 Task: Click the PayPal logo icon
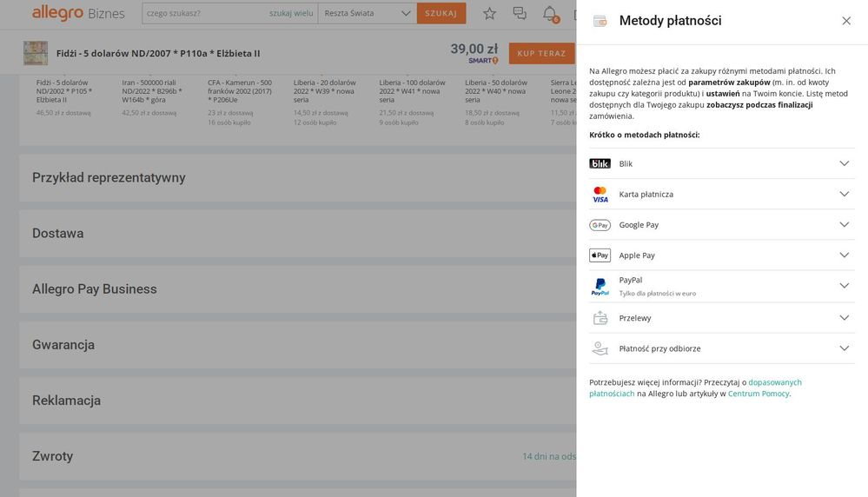click(x=600, y=287)
